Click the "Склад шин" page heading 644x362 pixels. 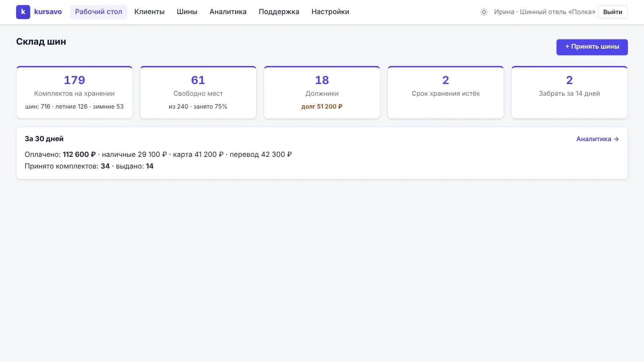tap(41, 41)
